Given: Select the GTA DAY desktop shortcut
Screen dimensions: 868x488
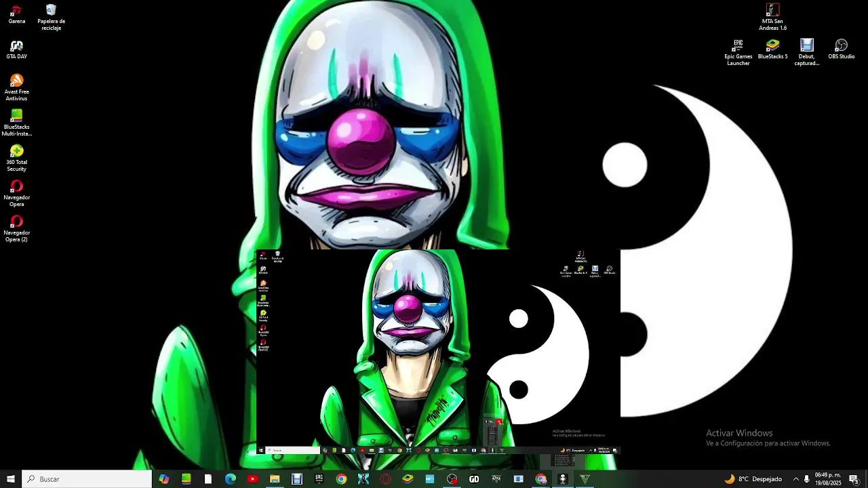Looking at the screenshot, I should pyautogui.click(x=16, y=49).
